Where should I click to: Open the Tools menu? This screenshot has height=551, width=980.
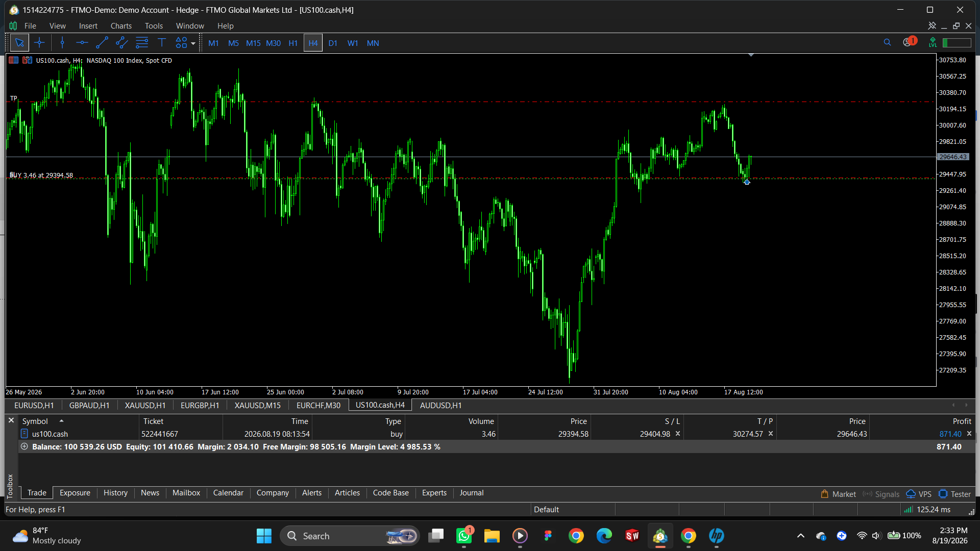(154, 26)
